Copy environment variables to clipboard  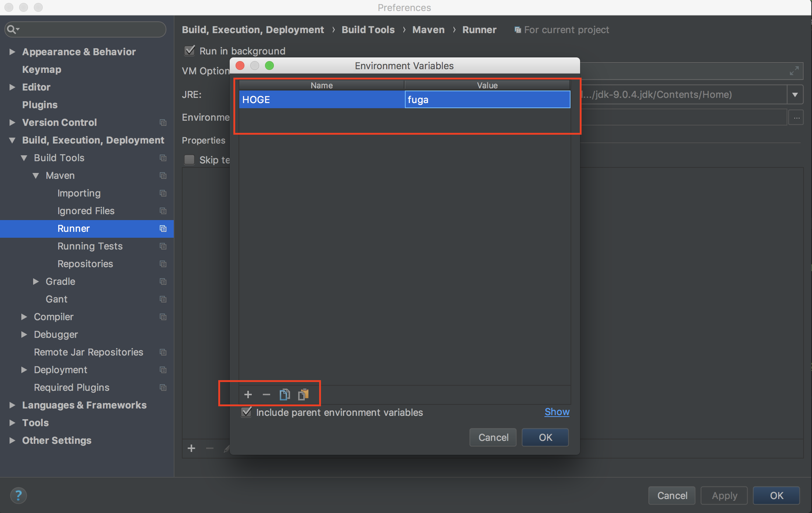(x=285, y=395)
